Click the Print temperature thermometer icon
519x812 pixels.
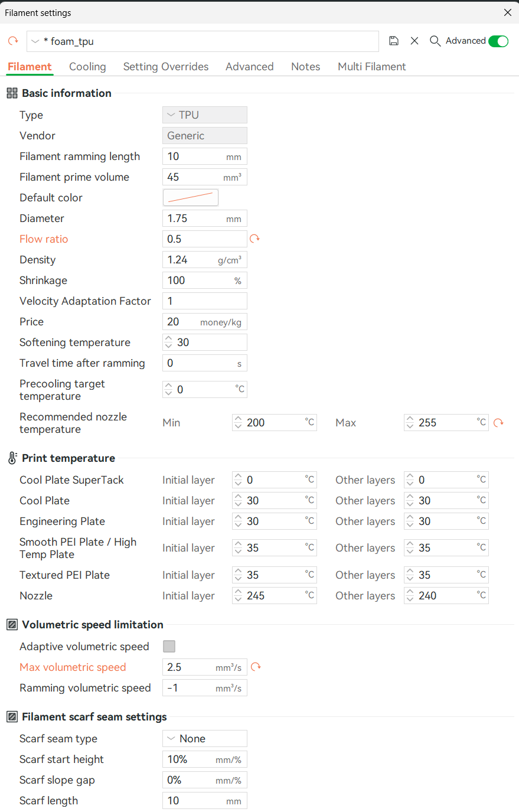pos(12,458)
